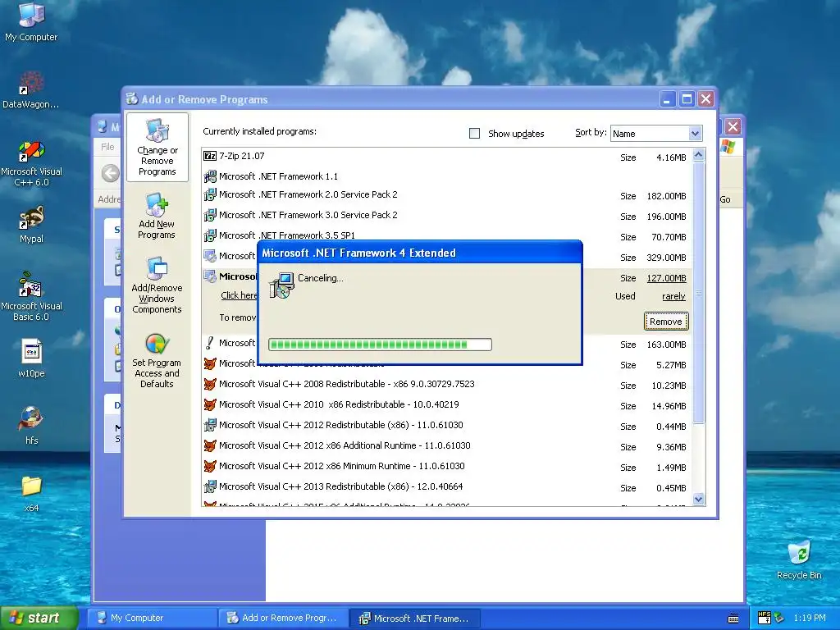Select Add New Programs sidebar icon
This screenshot has height=630, width=840.
[157, 216]
